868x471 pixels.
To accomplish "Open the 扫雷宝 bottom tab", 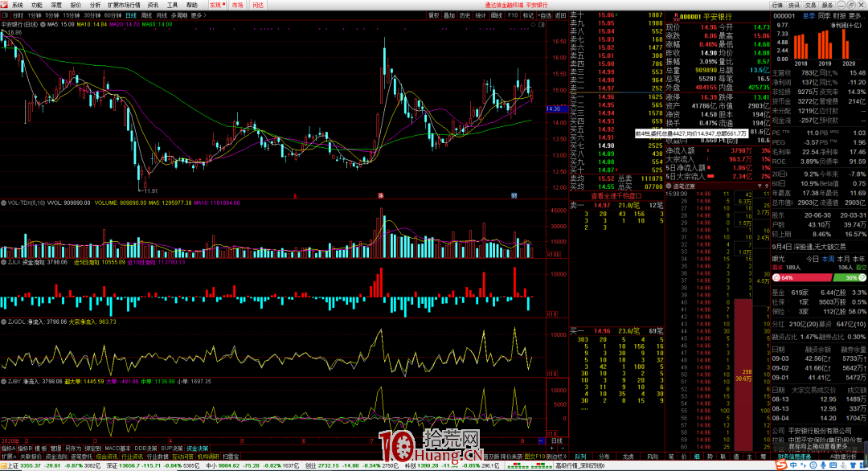I will (x=231, y=457).
